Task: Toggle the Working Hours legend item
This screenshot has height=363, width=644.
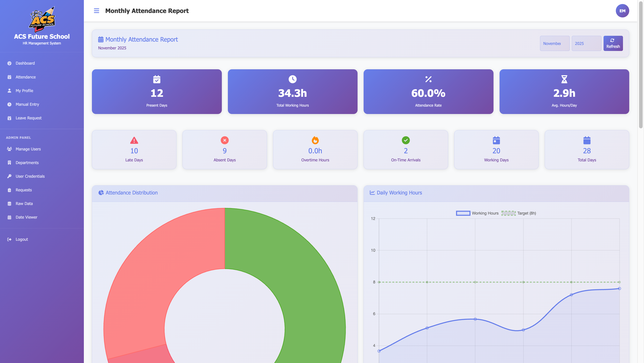Action: point(477,213)
